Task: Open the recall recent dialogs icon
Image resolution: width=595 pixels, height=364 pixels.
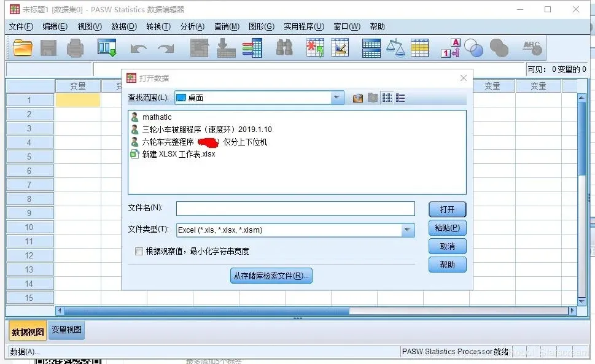Action: (x=107, y=48)
